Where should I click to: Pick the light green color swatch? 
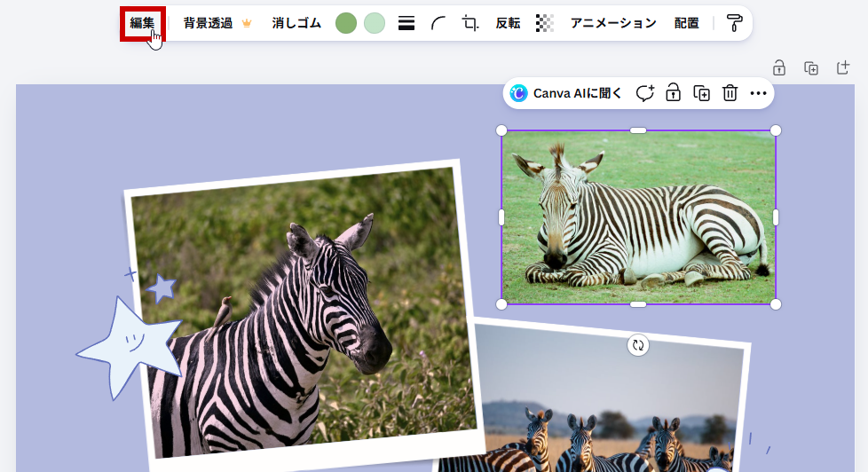click(x=375, y=23)
